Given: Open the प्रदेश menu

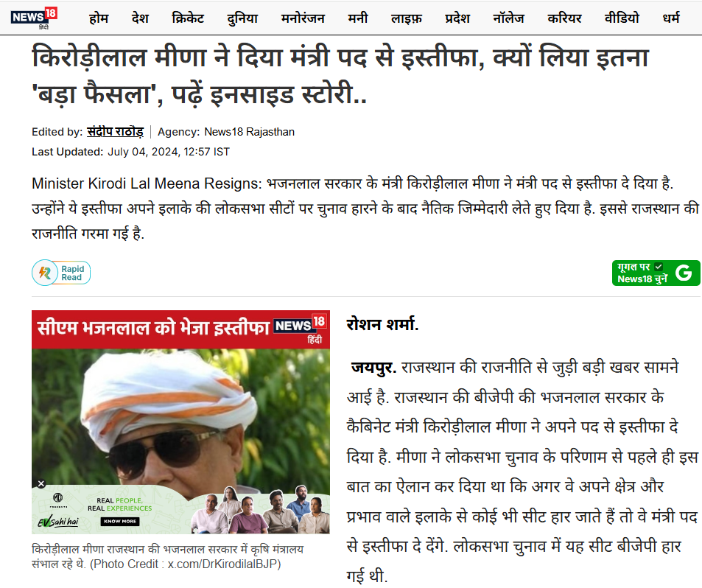Looking at the screenshot, I should point(457,18).
